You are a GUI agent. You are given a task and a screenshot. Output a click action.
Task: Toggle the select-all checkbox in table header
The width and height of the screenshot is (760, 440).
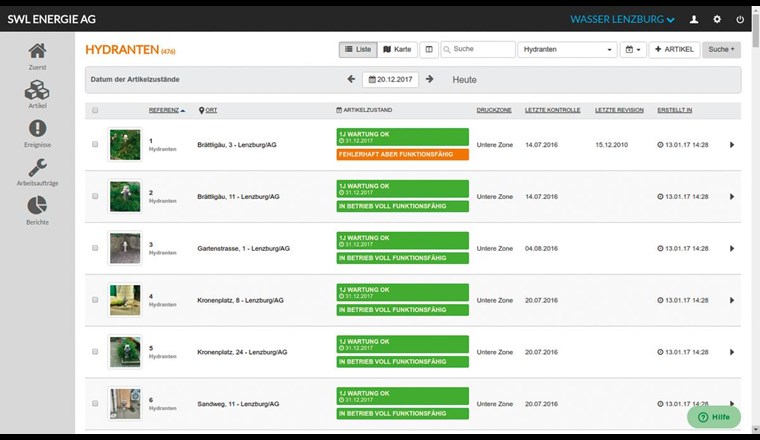pos(95,110)
